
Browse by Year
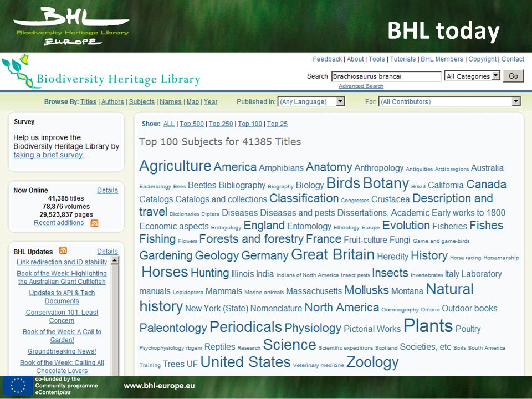[211, 102]
